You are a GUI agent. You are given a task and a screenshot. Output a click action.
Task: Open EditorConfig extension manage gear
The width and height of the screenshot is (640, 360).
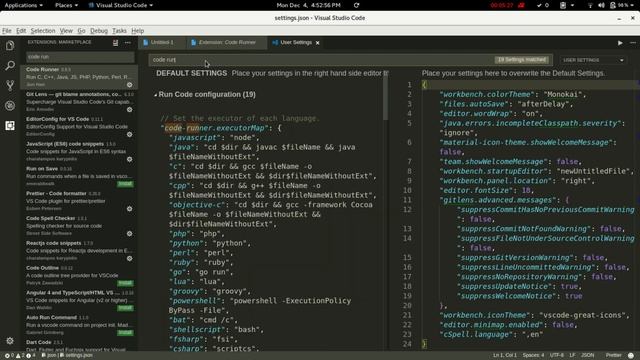129,134
